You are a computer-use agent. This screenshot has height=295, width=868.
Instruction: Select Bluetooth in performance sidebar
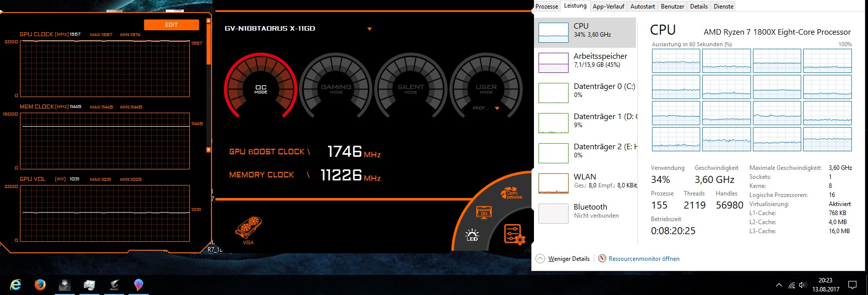coord(585,214)
